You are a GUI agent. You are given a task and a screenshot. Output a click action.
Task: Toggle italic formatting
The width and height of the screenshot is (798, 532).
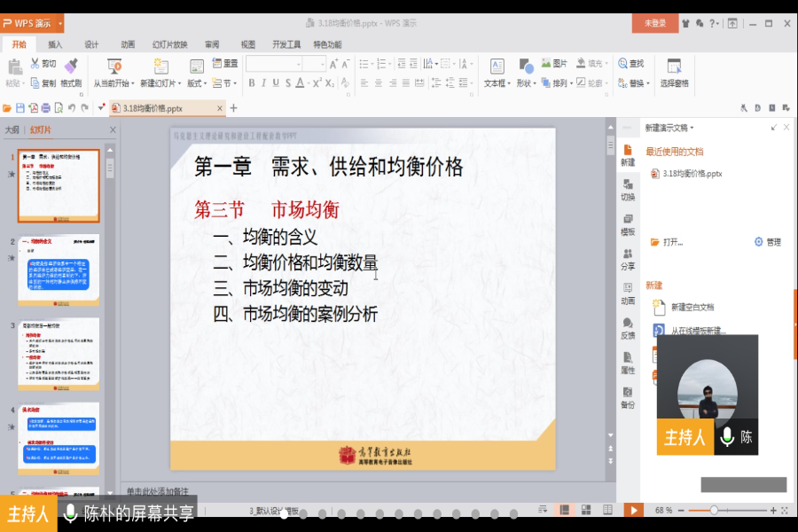[263, 84]
